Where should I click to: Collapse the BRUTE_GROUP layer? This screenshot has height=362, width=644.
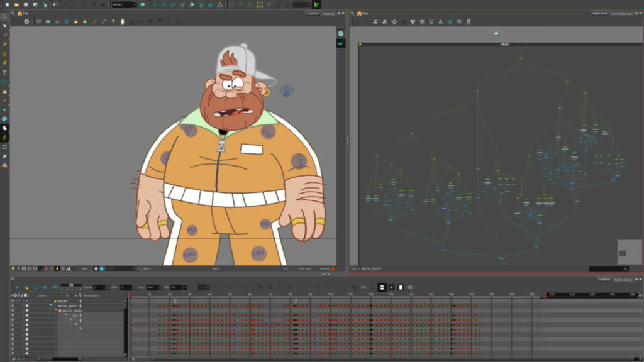(56, 310)
